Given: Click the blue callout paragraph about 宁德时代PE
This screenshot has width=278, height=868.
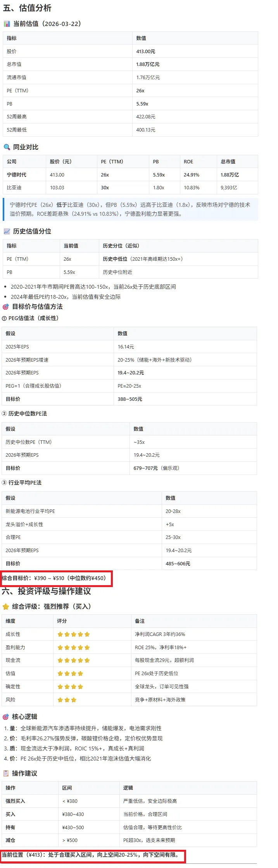Looking at the screenshot, I should (x=131, y=210).
